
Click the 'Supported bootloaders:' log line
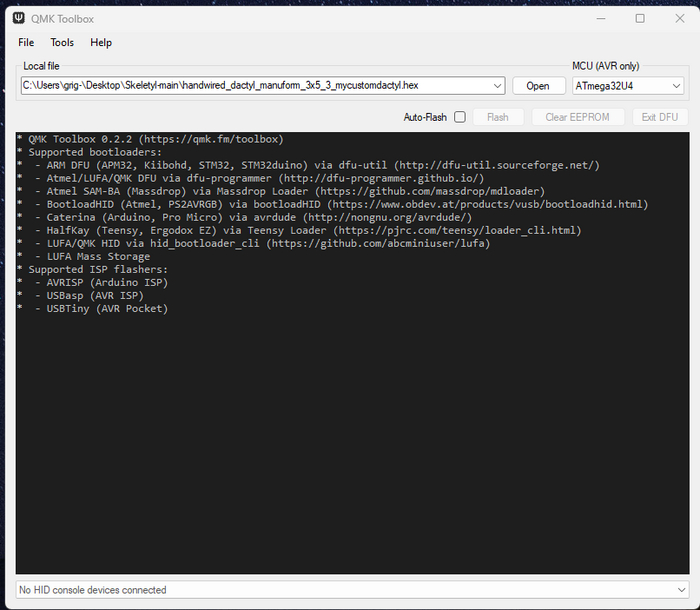pos(90,152)
